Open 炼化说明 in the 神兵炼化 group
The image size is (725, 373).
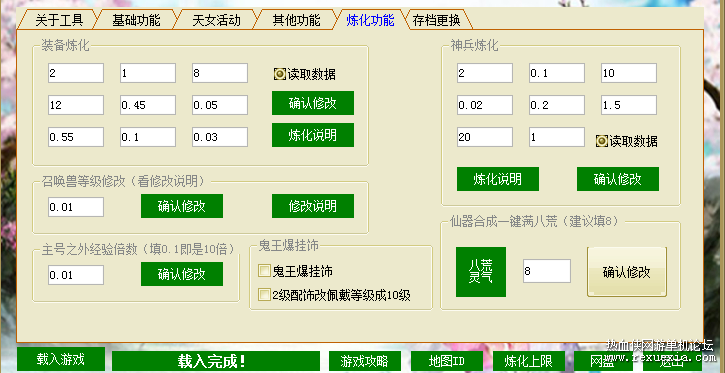click(498, 179)
